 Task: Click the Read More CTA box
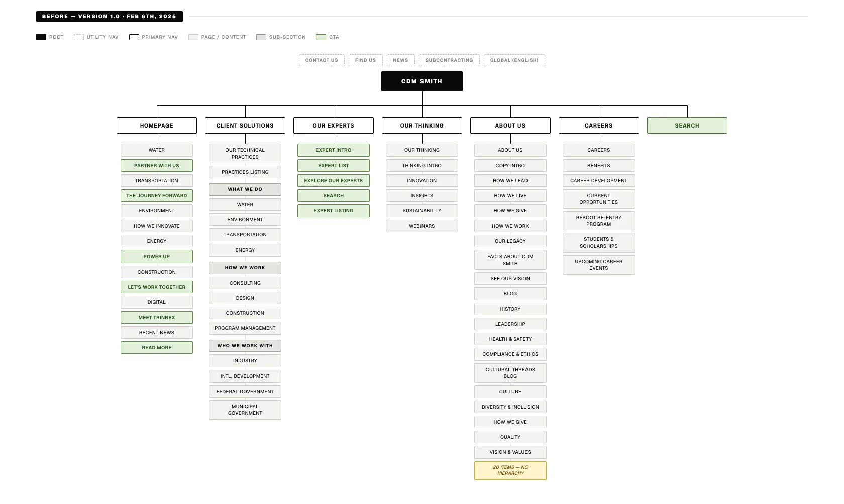coord(157,348)
